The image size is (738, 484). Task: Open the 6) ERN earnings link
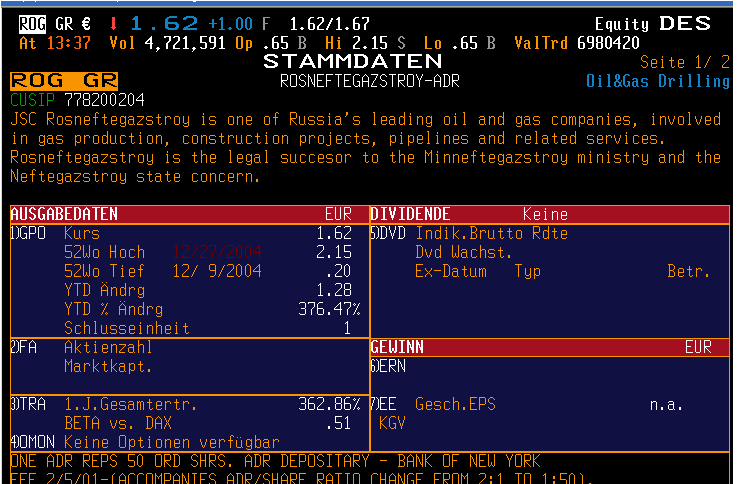pos(388,366)
